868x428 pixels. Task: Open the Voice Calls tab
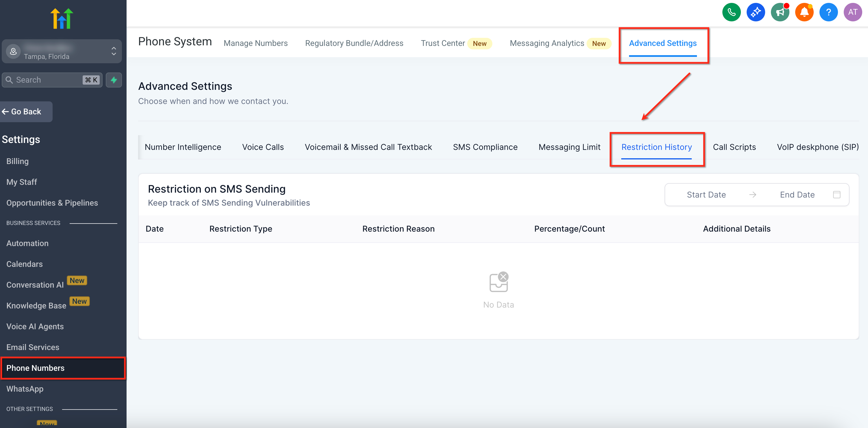pyautogui.click(x=263, y=147)
